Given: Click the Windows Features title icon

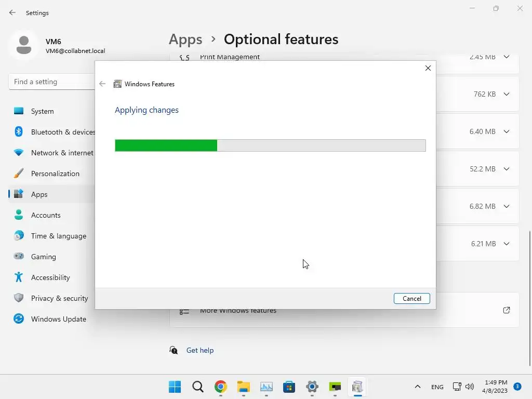Looking at the screenshot, I should (118, 84).
